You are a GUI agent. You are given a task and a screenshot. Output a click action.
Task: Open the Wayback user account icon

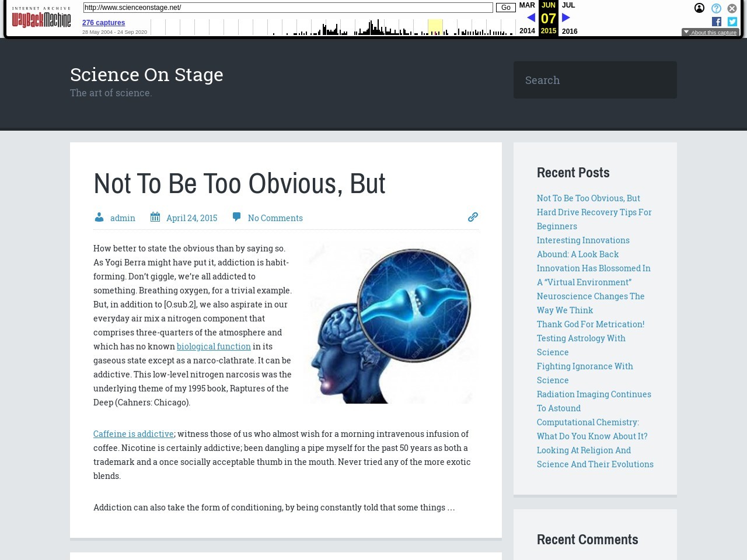(699, 8)
